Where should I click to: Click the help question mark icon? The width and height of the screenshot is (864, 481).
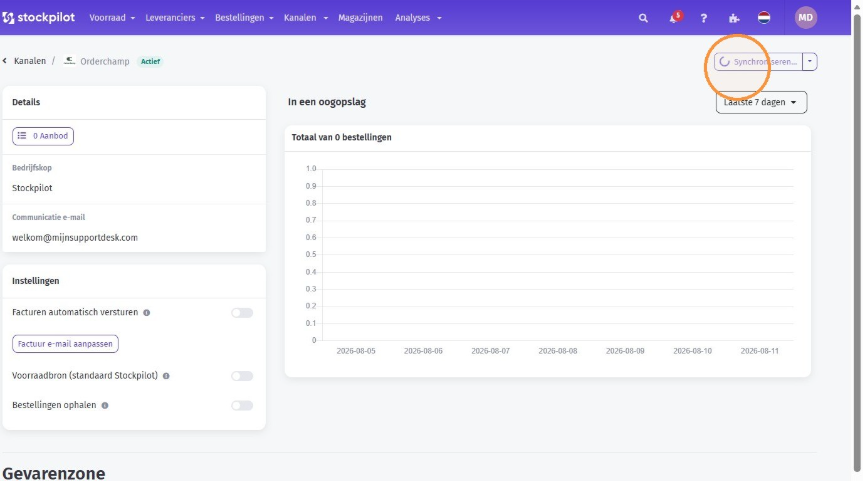tap(704, 18)
